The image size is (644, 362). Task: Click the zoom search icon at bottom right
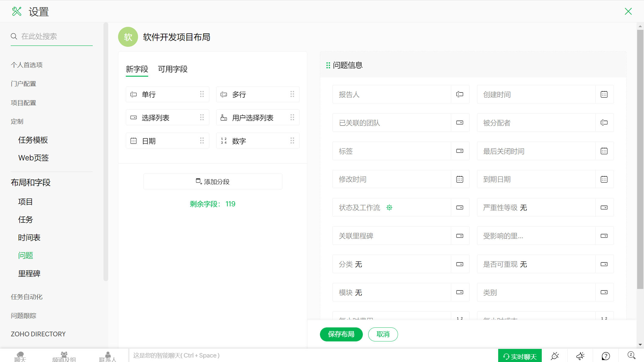(x=631, y=355)
